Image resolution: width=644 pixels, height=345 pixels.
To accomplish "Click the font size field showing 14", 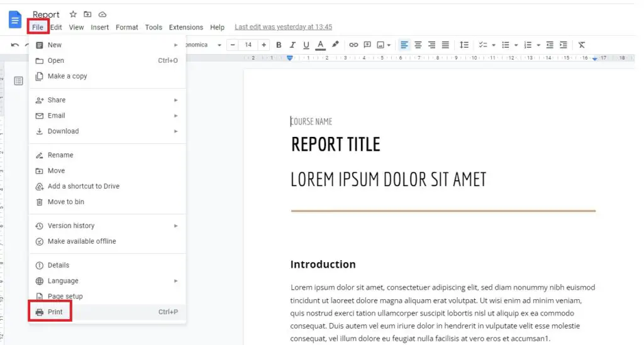I will tap(248, 45).
